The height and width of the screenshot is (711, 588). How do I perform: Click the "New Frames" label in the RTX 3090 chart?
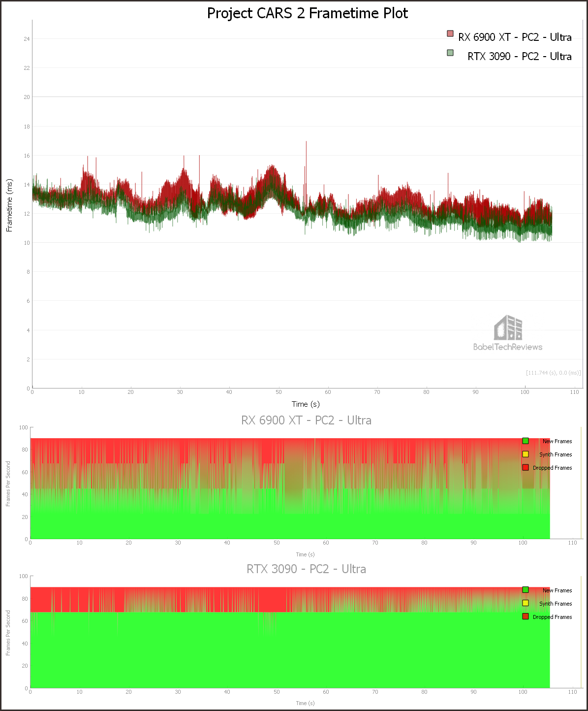coord(557,590)
